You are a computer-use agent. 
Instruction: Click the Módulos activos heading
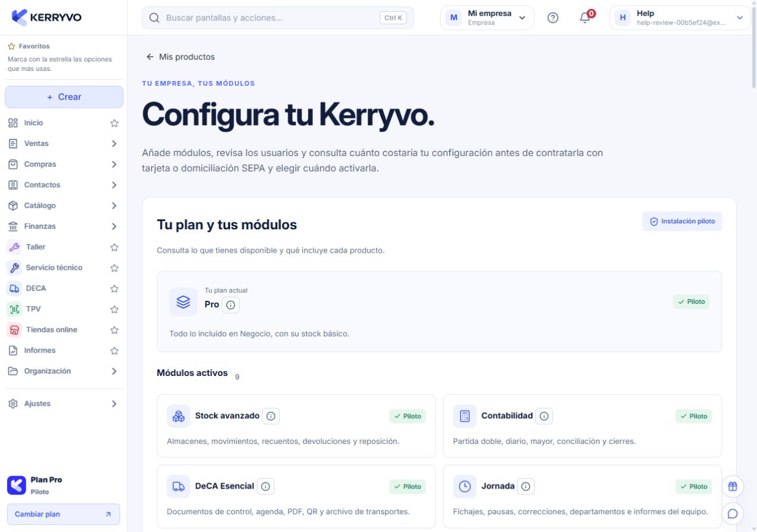coord(192,373)
